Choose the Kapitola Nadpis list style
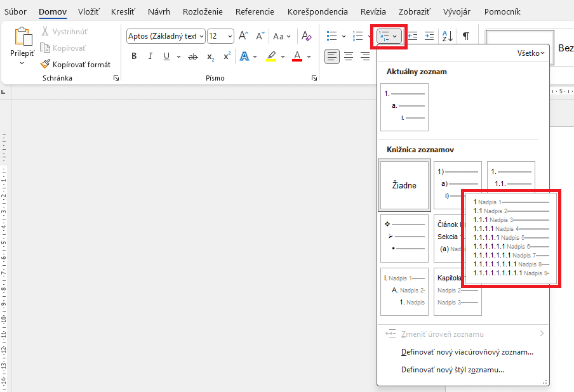 coord(458,291)
